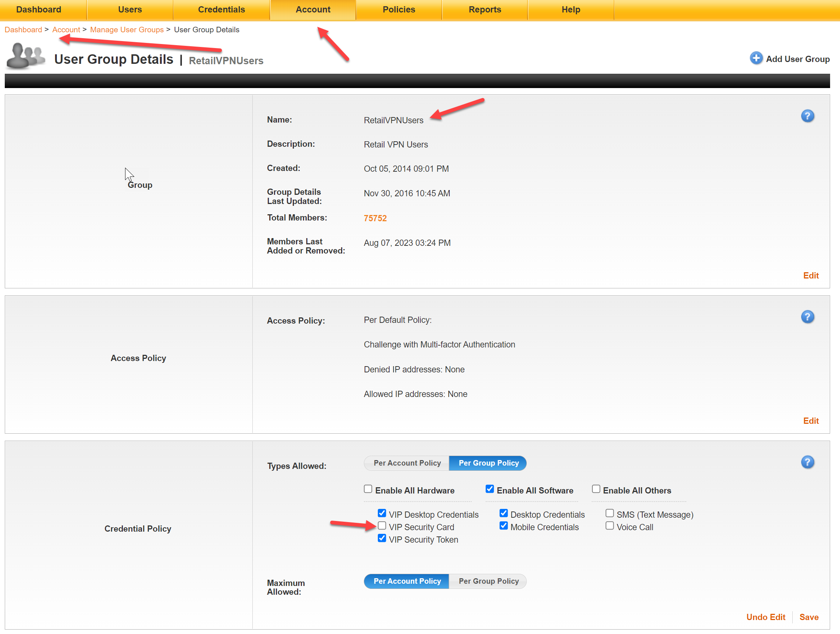Open the Credentials menu tab
Viewport: 840px width, 634px height.
tap(222, 10)
